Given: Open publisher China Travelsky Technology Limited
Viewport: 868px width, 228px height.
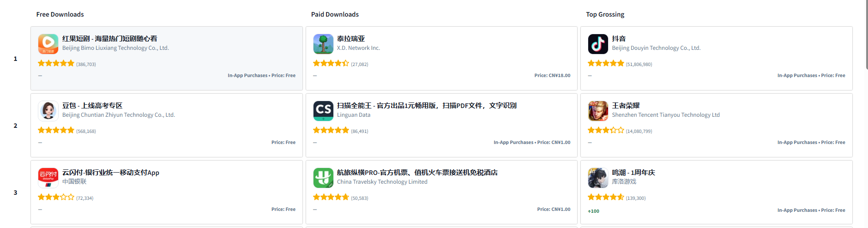Looking at the screenshot, I should pos(382,182).
